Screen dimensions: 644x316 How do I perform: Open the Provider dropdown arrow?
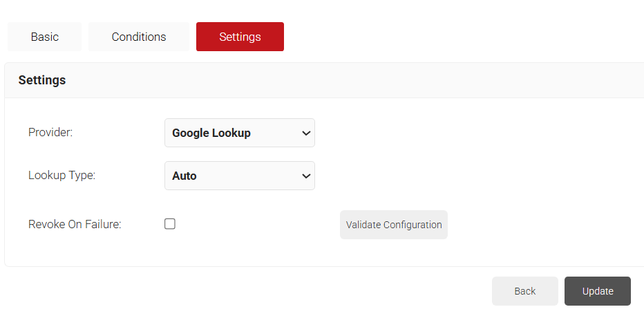(x=306, y=133)
